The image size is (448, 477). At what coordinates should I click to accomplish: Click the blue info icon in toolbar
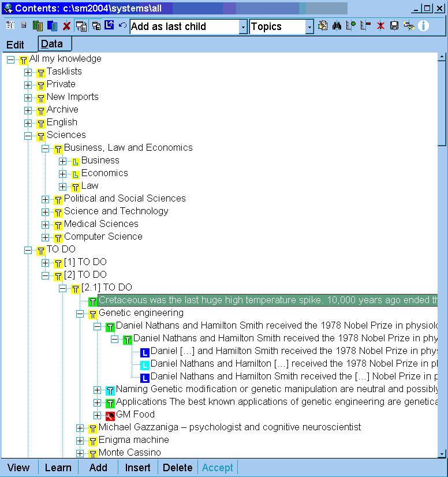click(424, 26)
